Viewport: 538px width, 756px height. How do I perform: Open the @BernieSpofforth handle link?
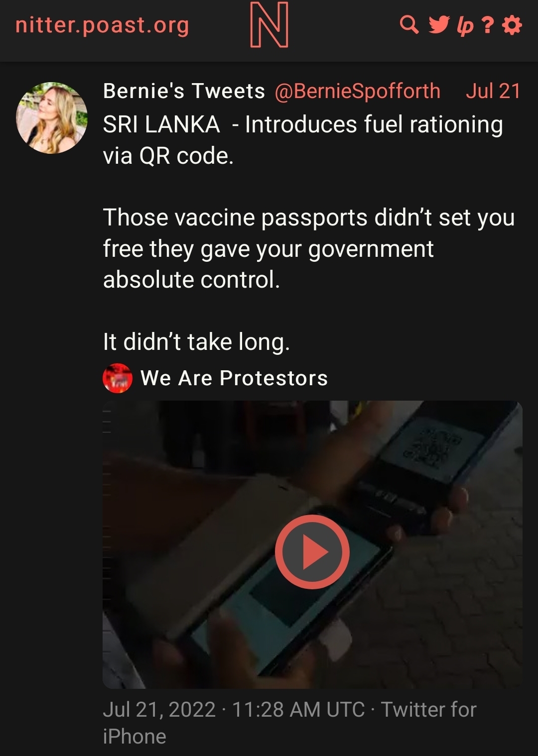[358, 91]
